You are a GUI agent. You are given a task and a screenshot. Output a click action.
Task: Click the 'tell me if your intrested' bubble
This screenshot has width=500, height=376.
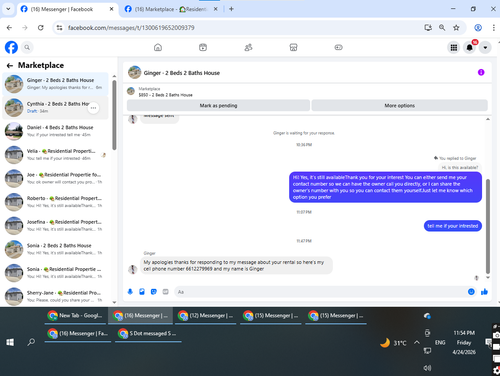point(453,226)
